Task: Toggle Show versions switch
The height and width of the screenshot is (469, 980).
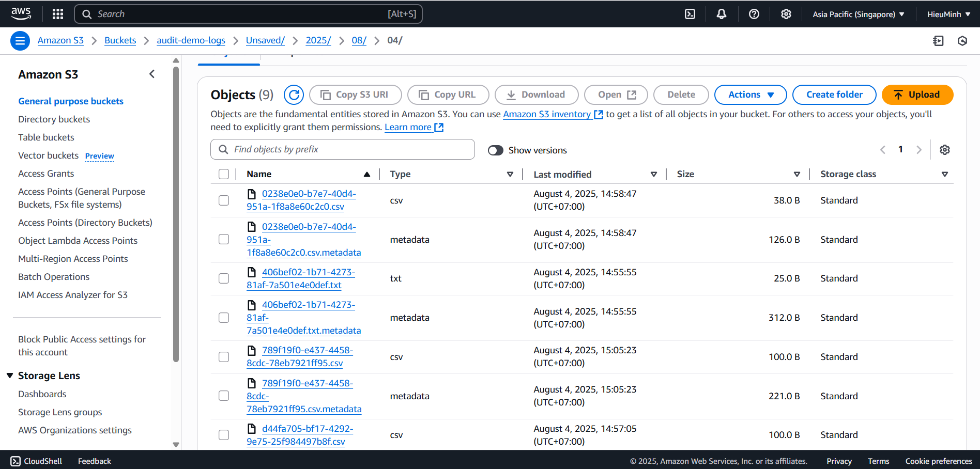Action: pyautogui.click(x=495, y=150)
